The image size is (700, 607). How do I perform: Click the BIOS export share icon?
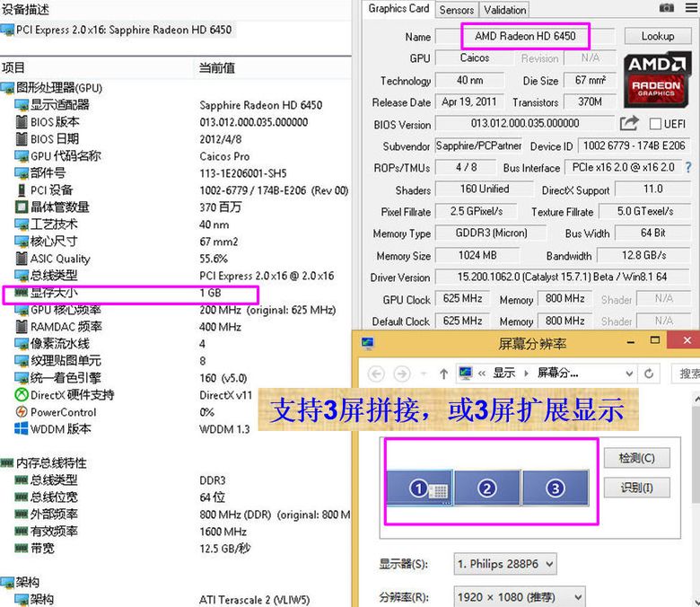(629, 123)
